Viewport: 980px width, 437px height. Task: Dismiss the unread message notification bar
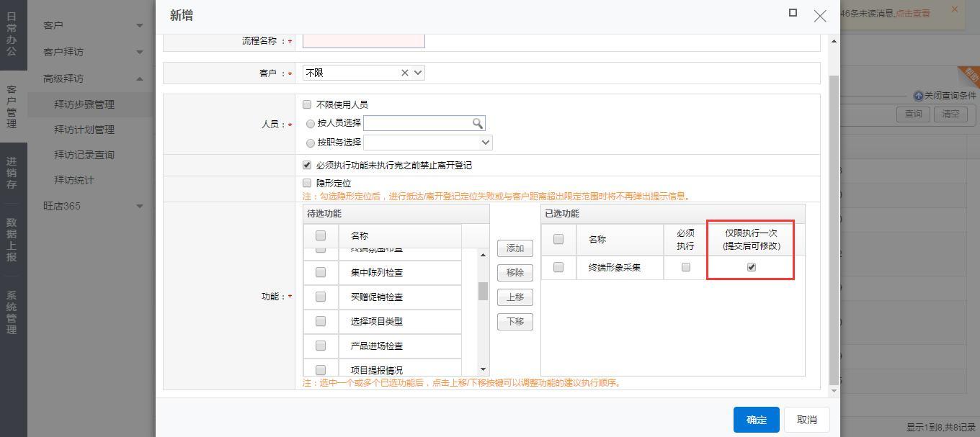(x=955, y=9)
